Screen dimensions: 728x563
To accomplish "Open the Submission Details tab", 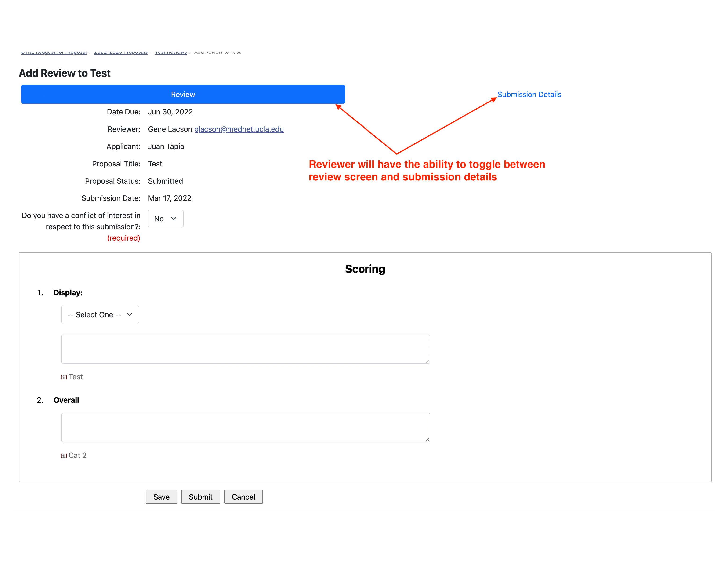I will pyautogui.click(x=529, y=94).
